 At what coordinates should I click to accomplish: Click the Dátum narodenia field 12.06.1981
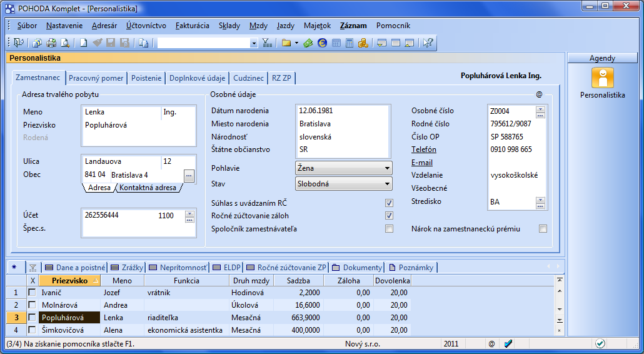(343, 111)
